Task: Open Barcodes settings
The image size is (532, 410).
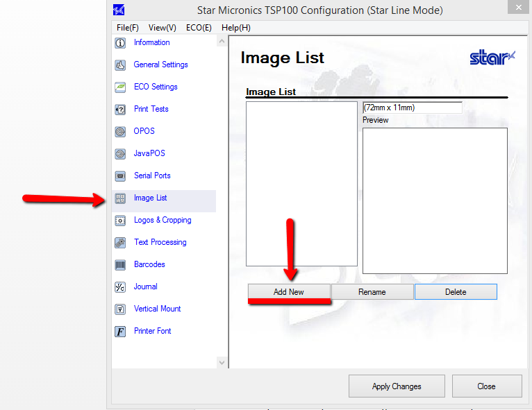Action: click(149, 264)
